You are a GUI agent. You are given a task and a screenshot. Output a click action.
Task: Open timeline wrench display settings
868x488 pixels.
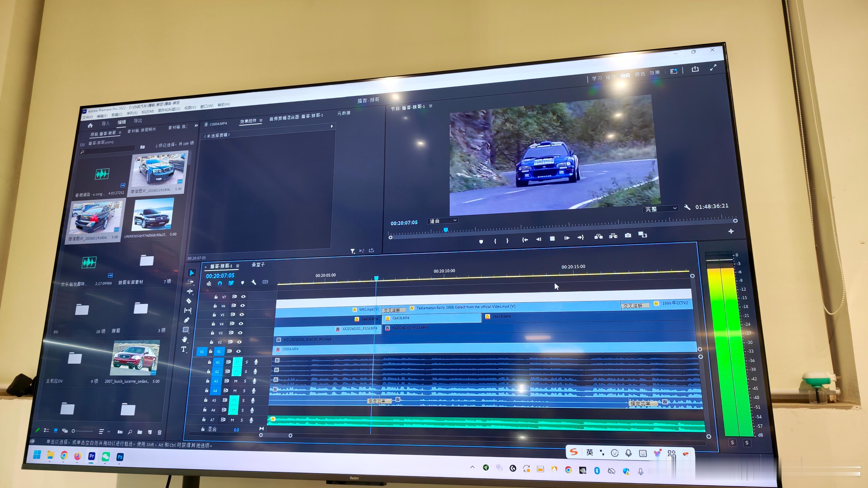click(254, 283)
